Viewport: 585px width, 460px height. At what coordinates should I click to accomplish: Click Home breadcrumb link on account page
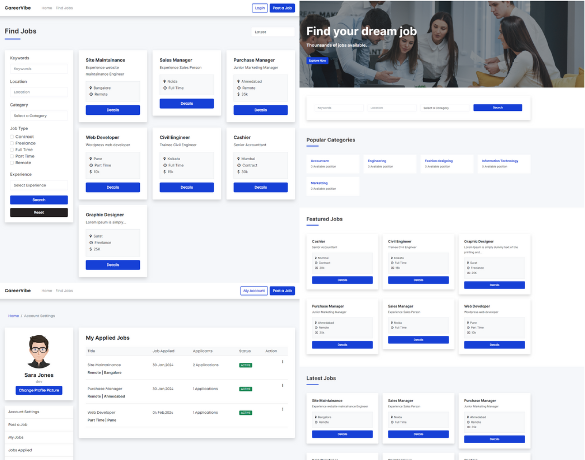pyautogui.click(x=13, y=316)
